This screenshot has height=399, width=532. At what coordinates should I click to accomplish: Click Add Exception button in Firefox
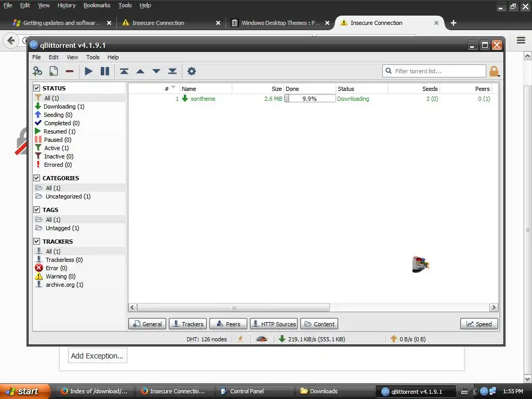[x=97, y=355]
